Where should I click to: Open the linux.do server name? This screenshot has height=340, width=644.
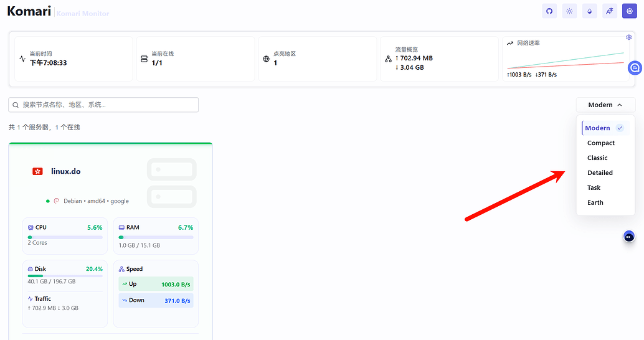pos(65,171)
